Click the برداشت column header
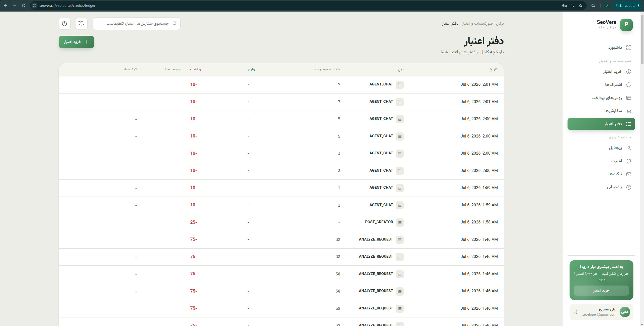The width and height of the screenshot is (644, 326). pyautogui.click(x=196, y=69)
